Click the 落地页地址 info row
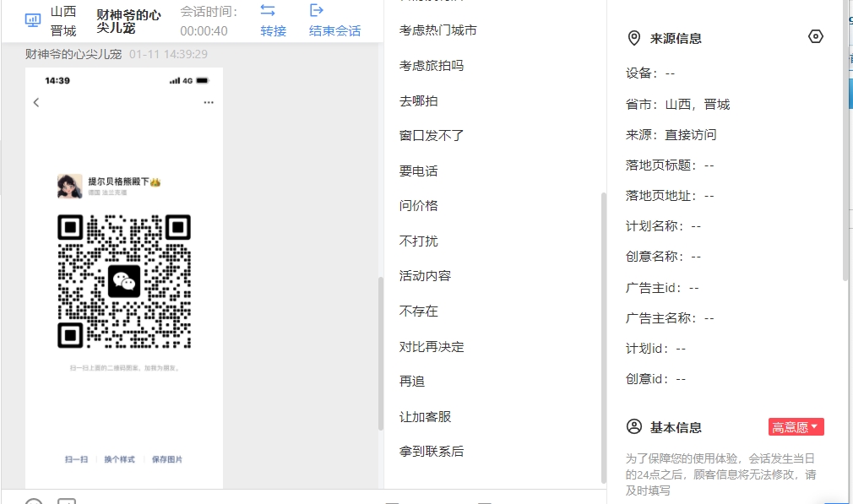Image resolution: width=853 pixels, height=504 pixels. point(670,196)
